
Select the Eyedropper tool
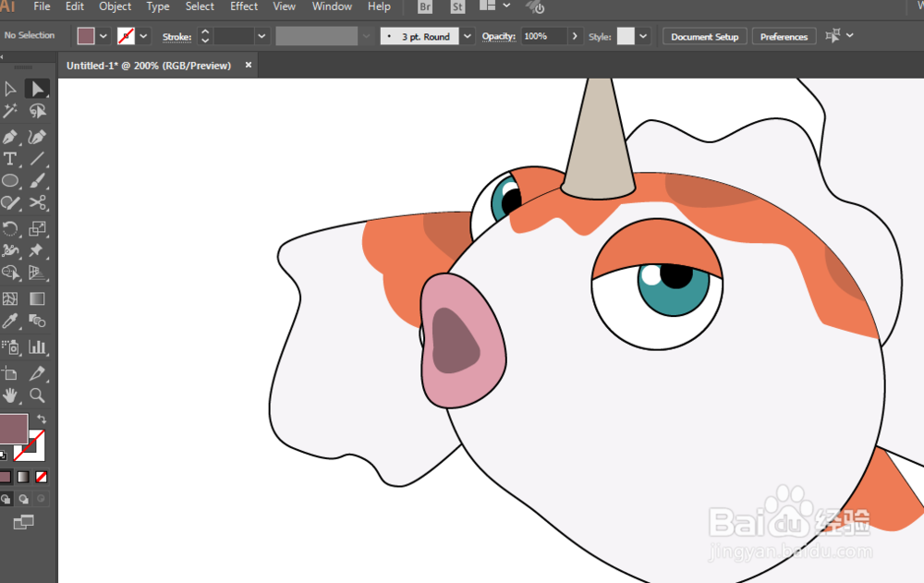pos(10,322)
